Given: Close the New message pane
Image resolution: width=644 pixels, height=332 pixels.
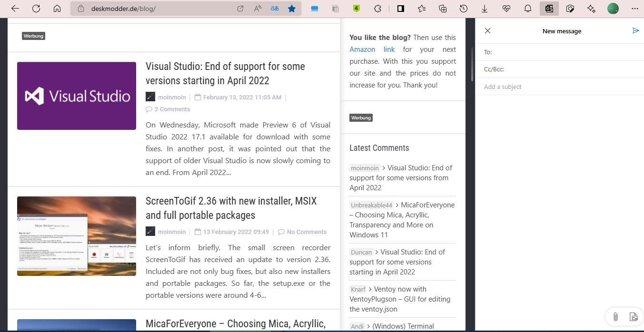Looking at the screenshot, I should (487, 31).
